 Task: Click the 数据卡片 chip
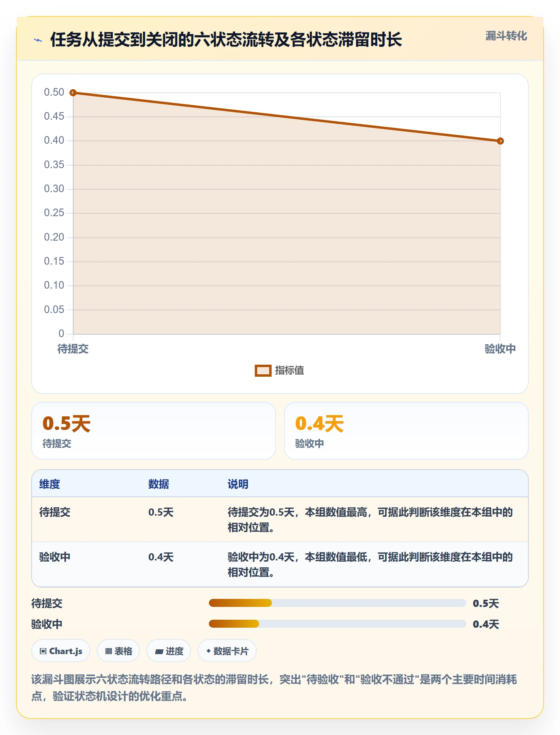[x=227, y=651]
